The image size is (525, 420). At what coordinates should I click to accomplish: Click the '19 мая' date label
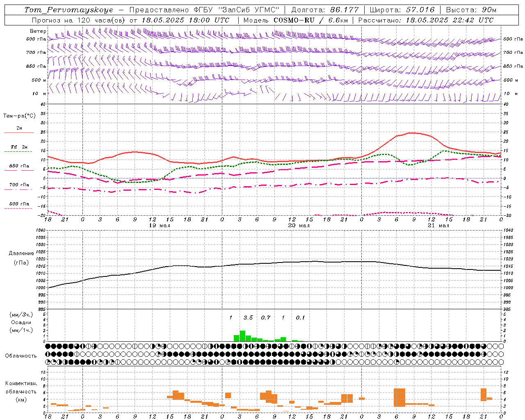pos(160,226)
